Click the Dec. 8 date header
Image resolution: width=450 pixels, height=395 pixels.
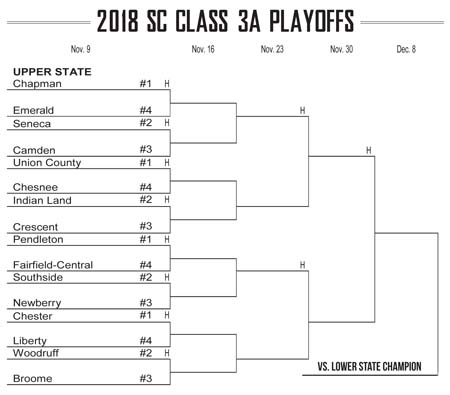point(406,49)
